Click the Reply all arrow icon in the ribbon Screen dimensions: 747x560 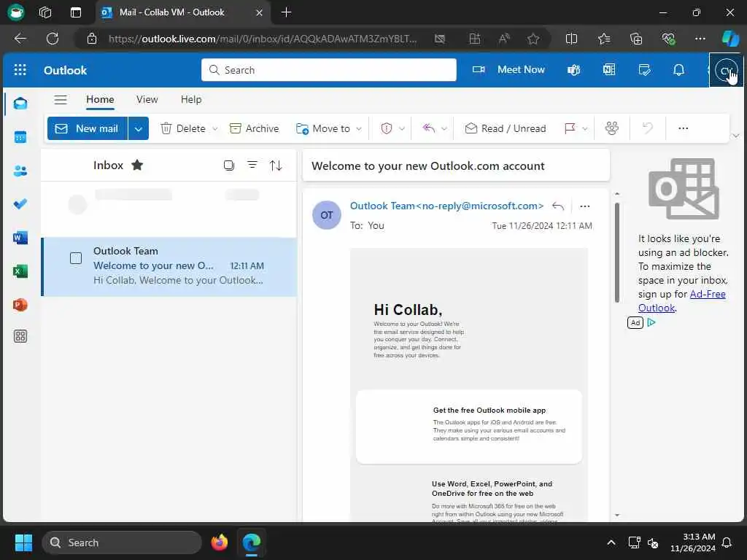429,128
